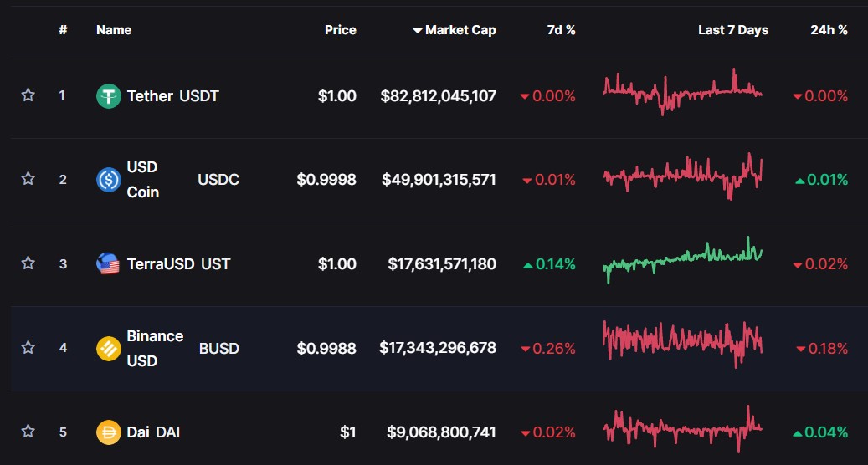
Task: Toggle the favorite star for USD Coin
Action: (x=28, y=179)
